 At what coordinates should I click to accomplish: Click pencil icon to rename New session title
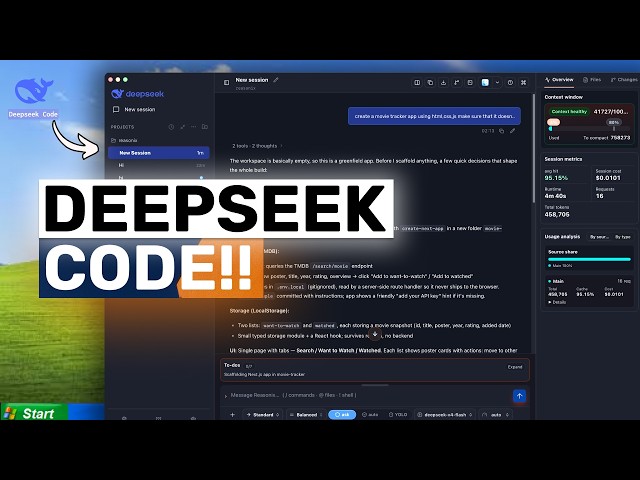pyautogui.click(x=276, y=80)
